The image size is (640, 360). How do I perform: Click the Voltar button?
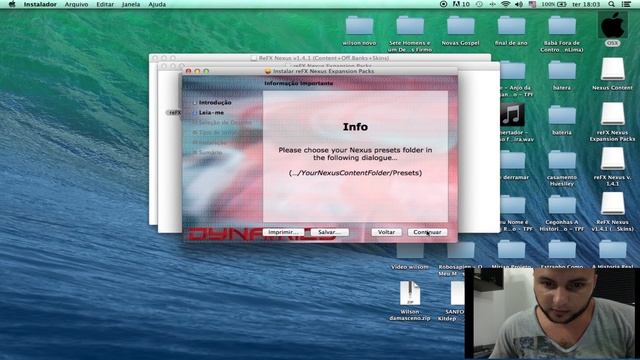click(386, 232)
